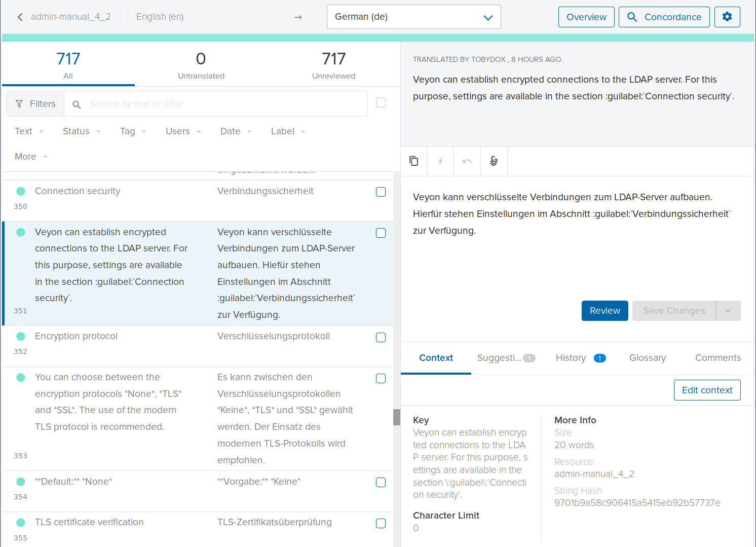
Task: Check the box for string 351
Action: coord(381,233)
